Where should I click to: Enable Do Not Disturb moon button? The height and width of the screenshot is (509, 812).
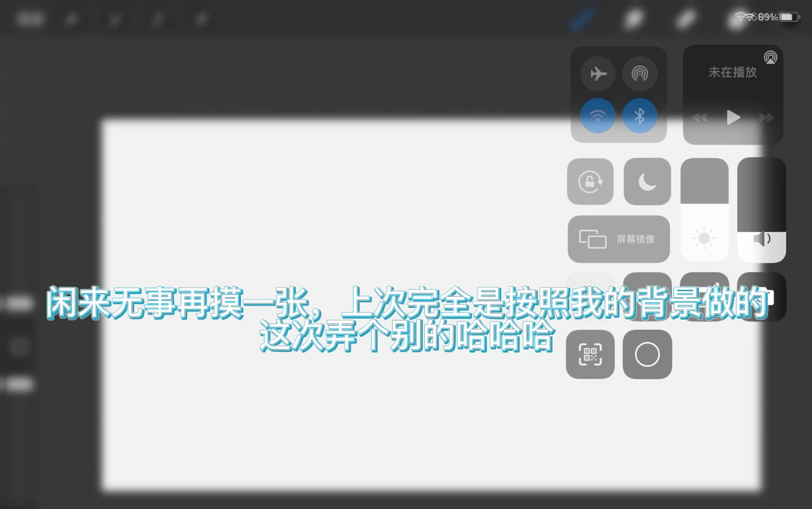click(647, 182)
